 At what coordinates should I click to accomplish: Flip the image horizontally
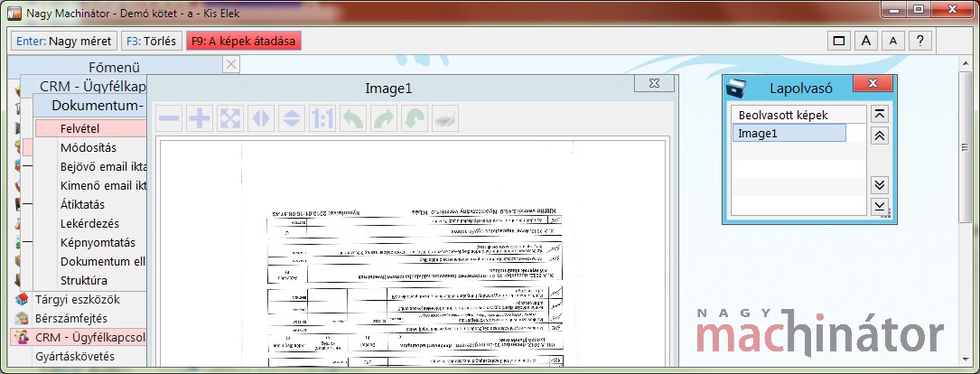point(261,118)
